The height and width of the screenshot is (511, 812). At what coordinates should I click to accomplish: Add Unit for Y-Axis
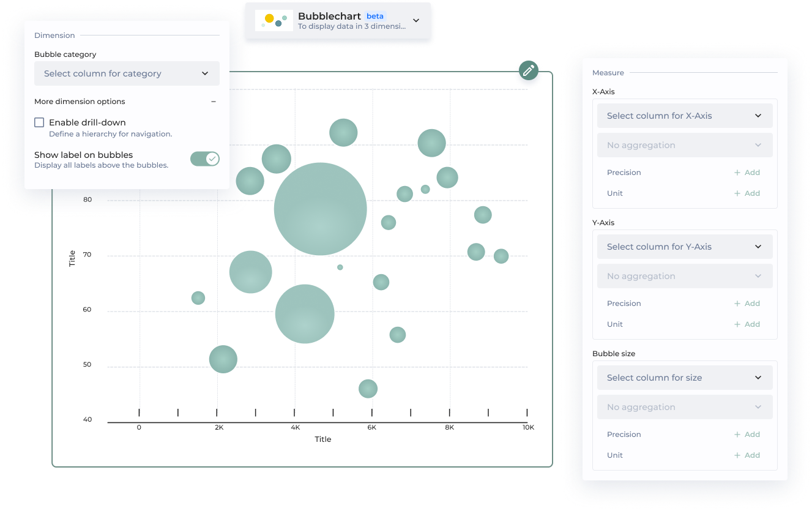coord(747,324)
